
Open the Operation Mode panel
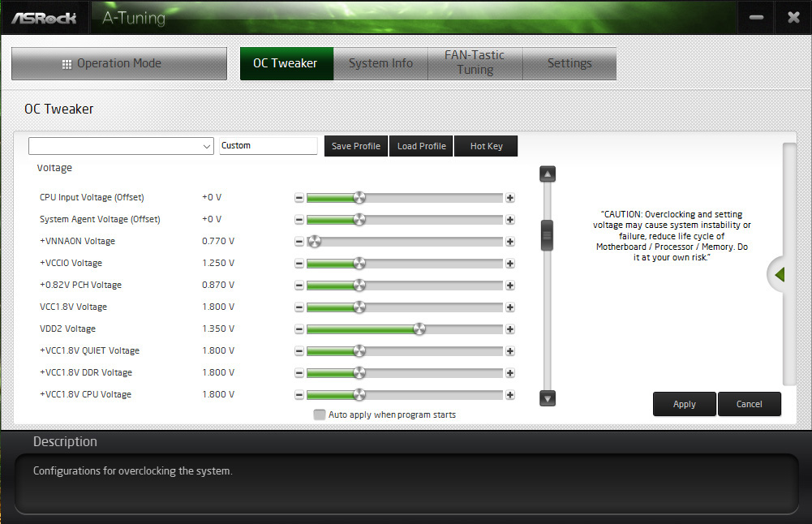(119, 63)
